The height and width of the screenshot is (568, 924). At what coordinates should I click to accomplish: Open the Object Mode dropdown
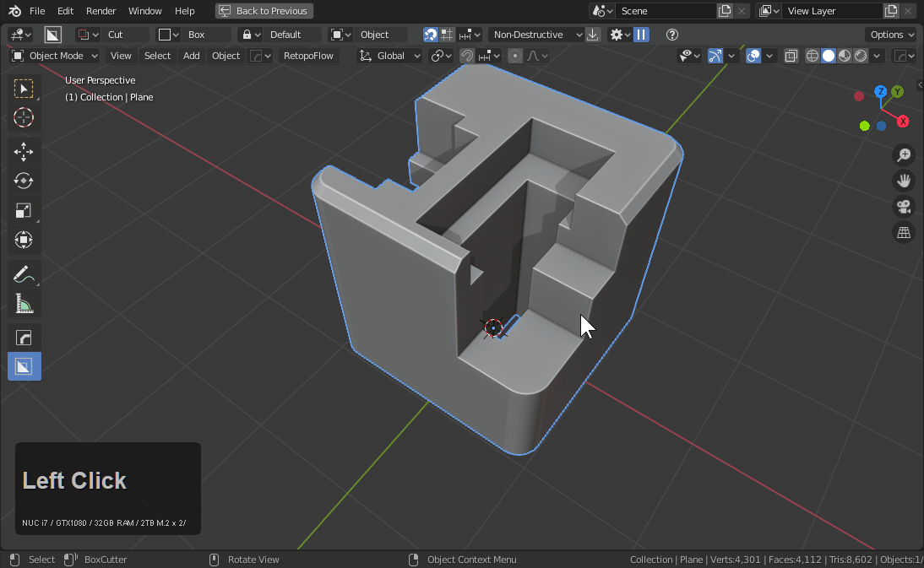pyautogui.click(x=55, y=56)
